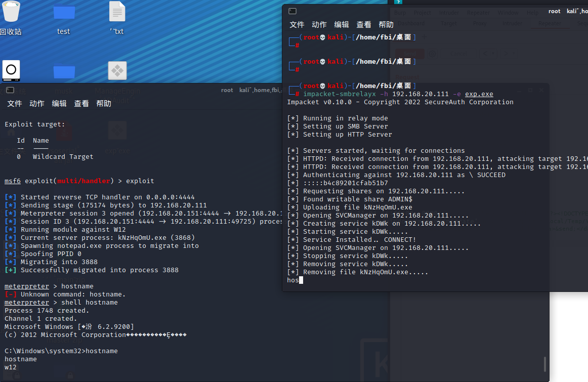Open 查看 menu in msfconsole terminal
Screen dimensions: 588x382
(x=81, y=103)
